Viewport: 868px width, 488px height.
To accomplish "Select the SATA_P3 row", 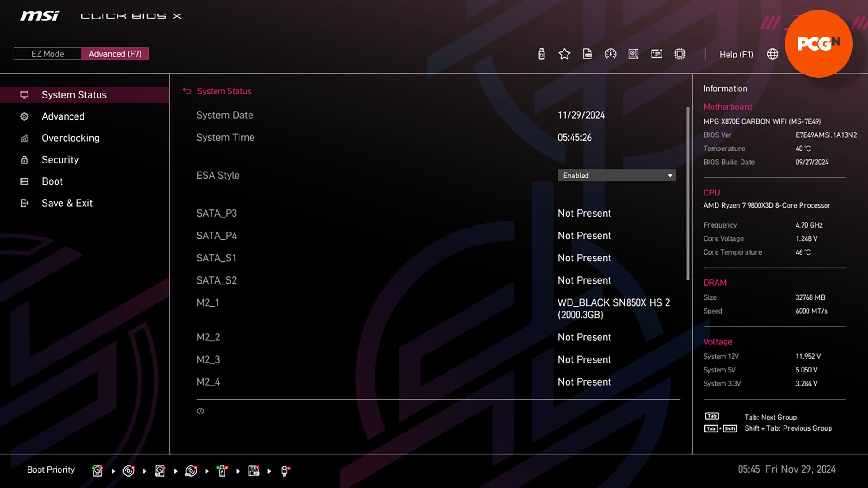I will pyautogui.click(x=436, y=213).
